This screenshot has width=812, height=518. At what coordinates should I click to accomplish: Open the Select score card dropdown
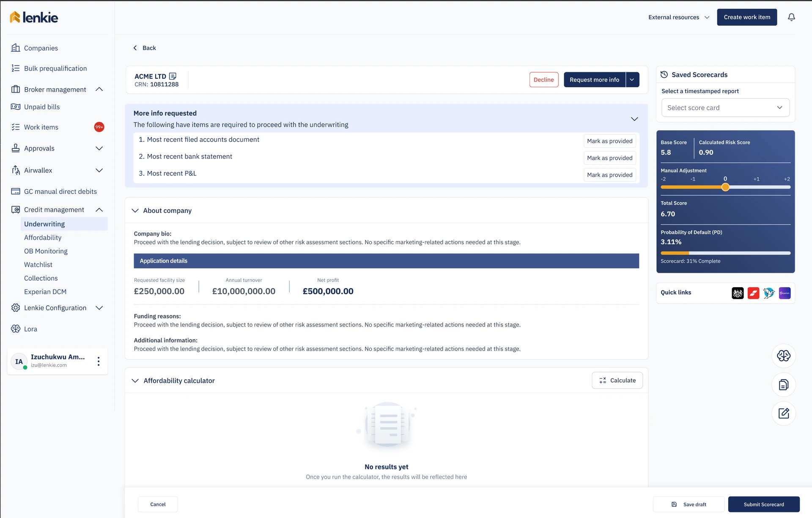pos(725,107)
